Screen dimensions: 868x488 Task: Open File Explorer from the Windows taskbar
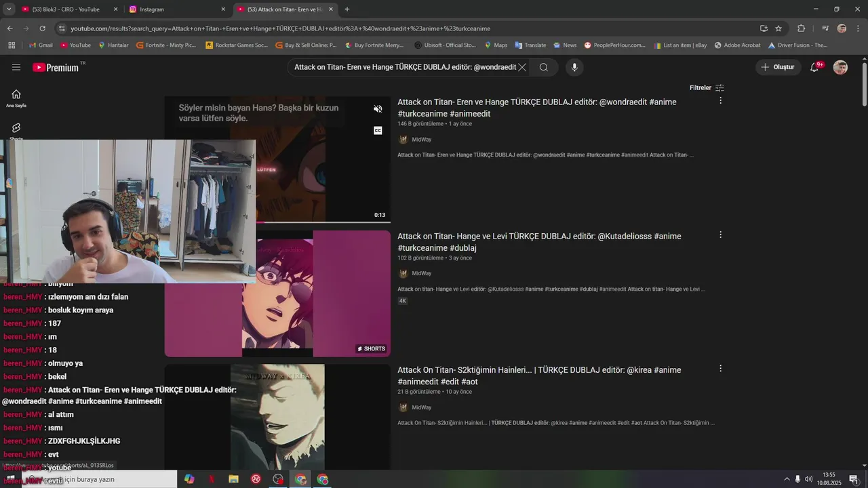[234, 479]
